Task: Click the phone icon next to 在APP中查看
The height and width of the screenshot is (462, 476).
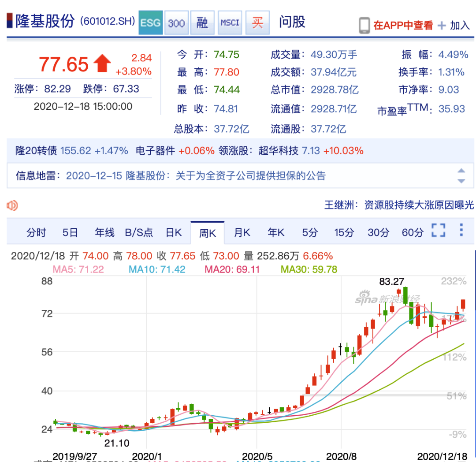Action: [x=364, y=26]
